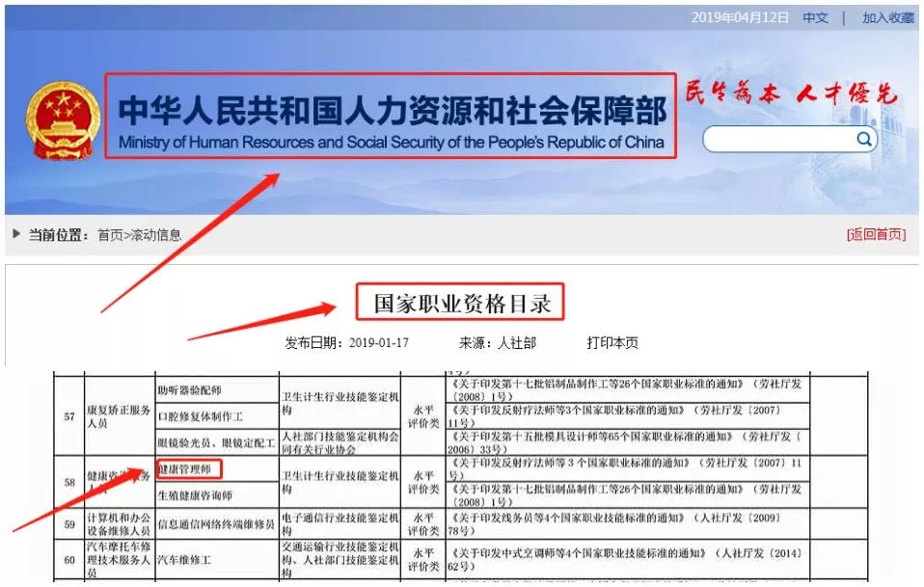Viewport: 924px width, 587px height.
Task: Click 加入收藏 to bookmark site
Action: tap(887, 18)
